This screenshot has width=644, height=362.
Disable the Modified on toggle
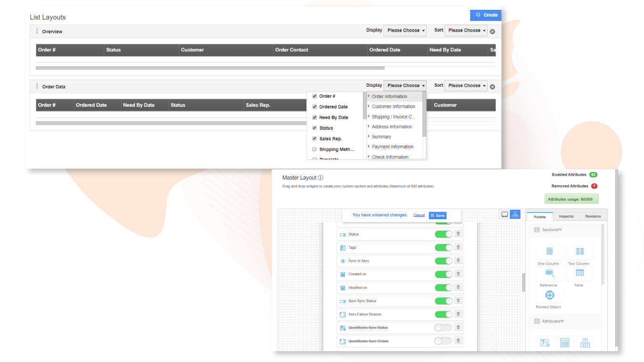tap(443, 288)
